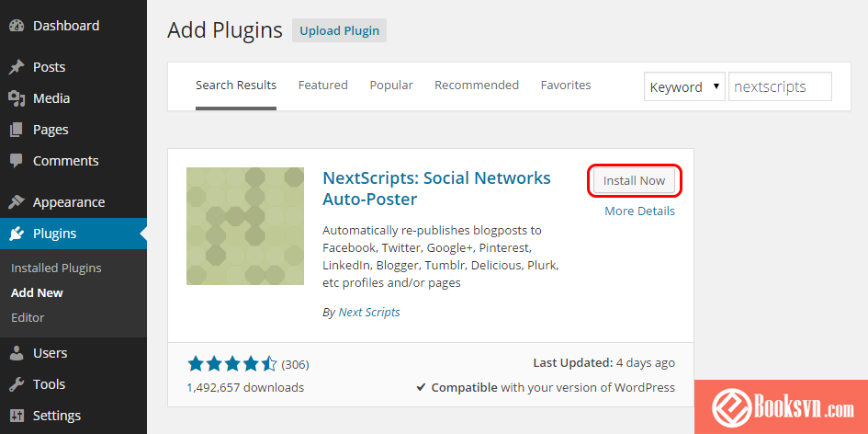Open More Details link
868x434 pixels.
coord(639,211)
